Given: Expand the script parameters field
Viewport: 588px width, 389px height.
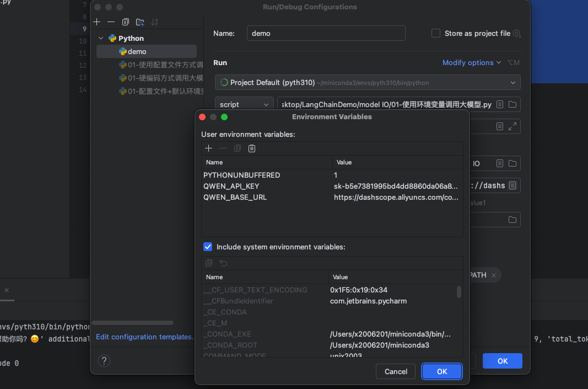Looking at the screenshot, I should 513,126.
